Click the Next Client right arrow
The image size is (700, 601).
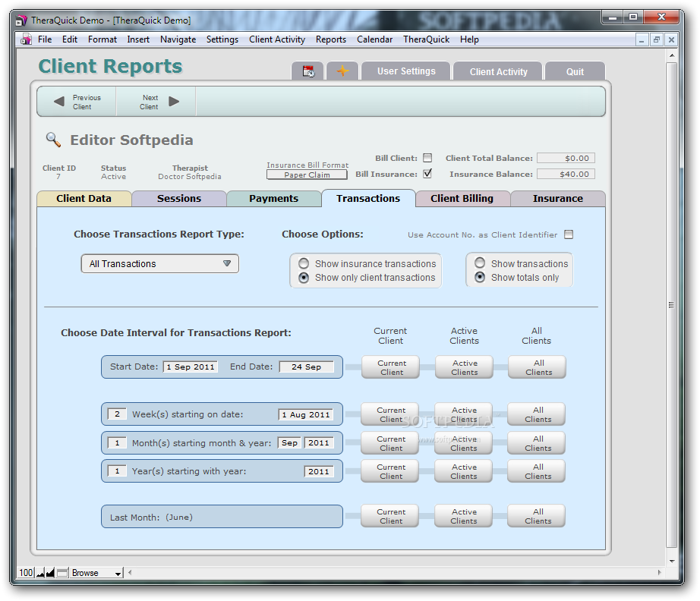tap(174, 102)
